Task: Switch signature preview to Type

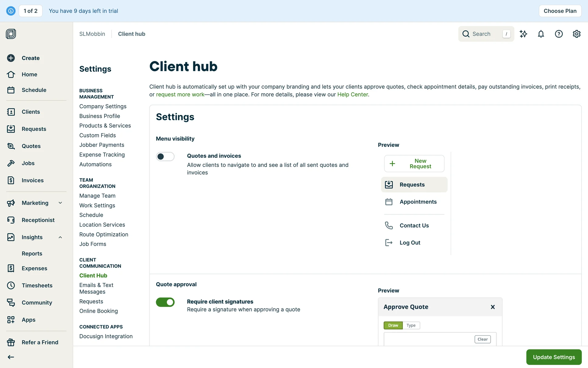Action: (411, 325)
